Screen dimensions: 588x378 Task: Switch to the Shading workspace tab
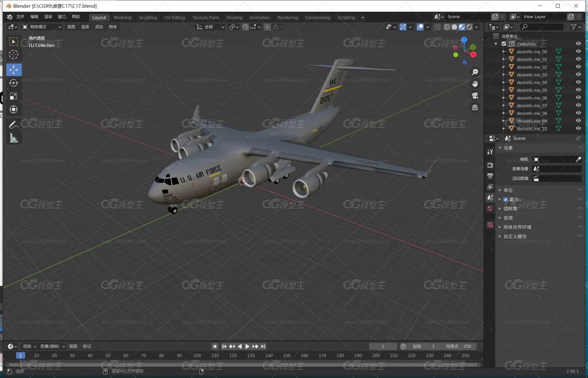(x=234, y=18)
